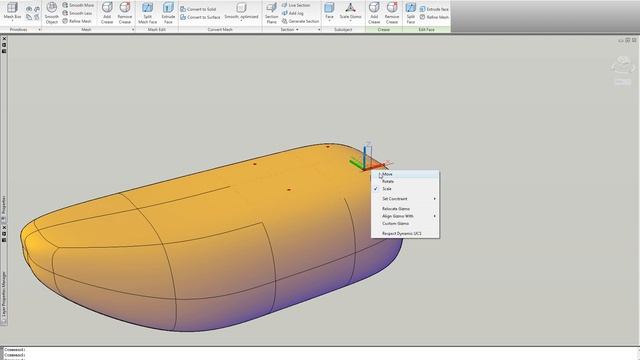Click Extrude Face in Edit Face panel

tap(434, 9)
